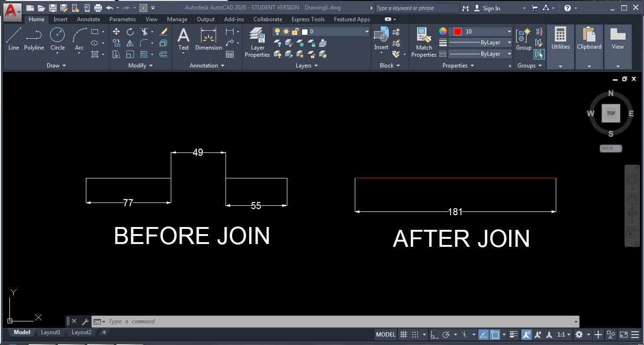644x345 pixels.
Task: Expand the layer selection dropdown
Action: [367, 31]
